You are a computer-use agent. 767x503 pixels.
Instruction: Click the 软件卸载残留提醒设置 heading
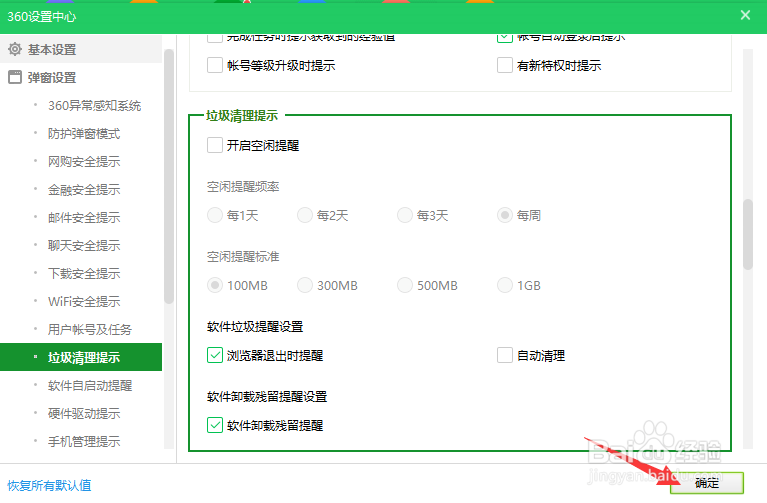(267, 397)
